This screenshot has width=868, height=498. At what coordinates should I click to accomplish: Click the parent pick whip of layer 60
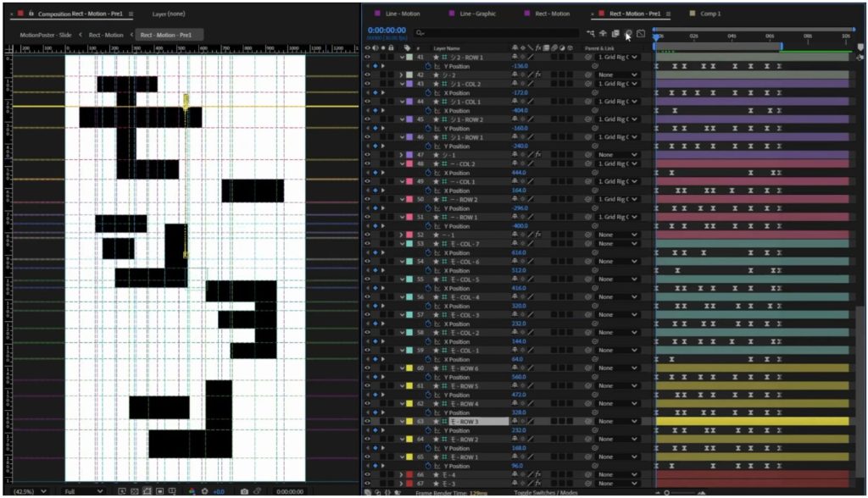pyautogui.click(x=595, y=368)
